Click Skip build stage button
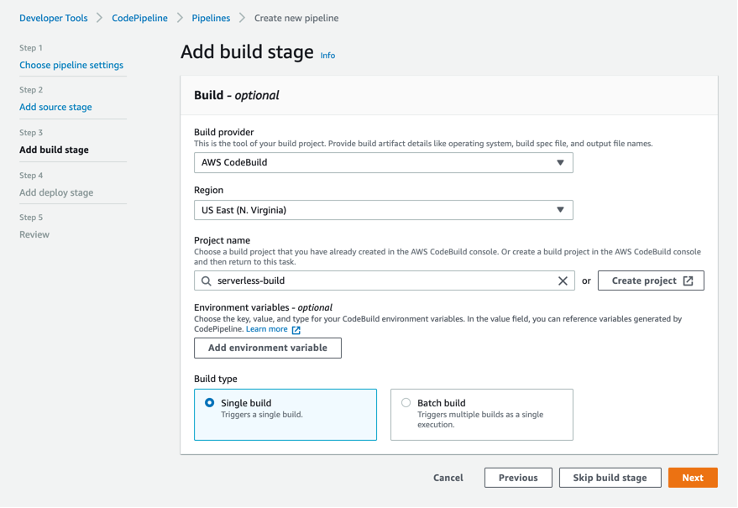 [x=609, y=478]
